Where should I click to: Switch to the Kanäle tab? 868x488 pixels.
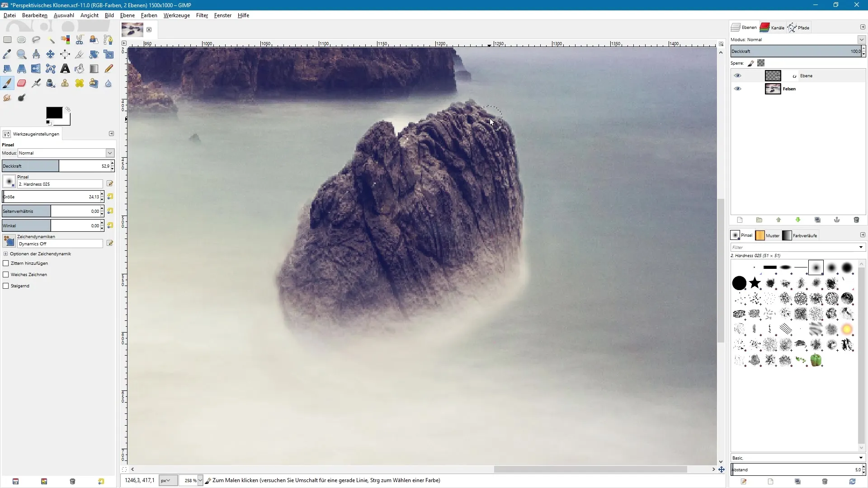pyautogui.click(x=773, y=28)
